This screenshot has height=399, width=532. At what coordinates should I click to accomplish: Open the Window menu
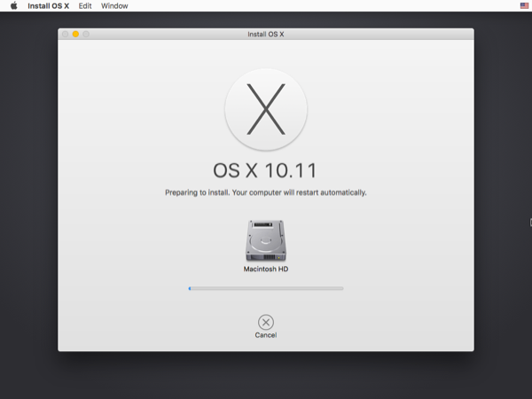tap(114, 6)
